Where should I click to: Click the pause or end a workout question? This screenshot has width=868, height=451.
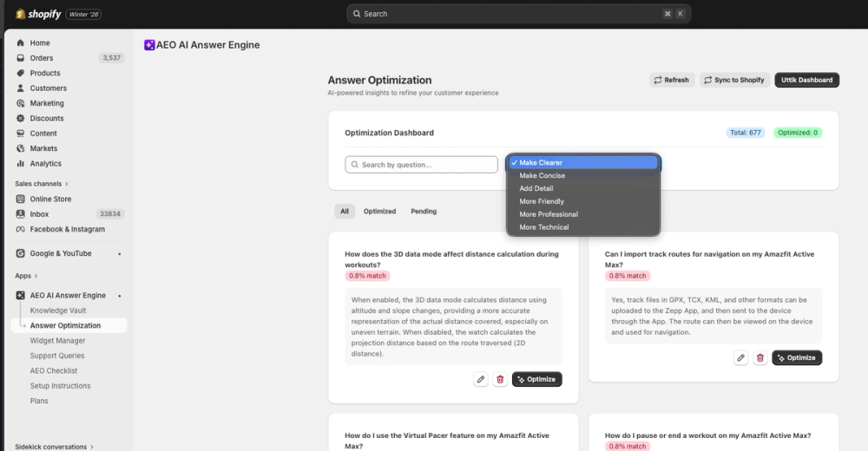(x=708, y=435)
